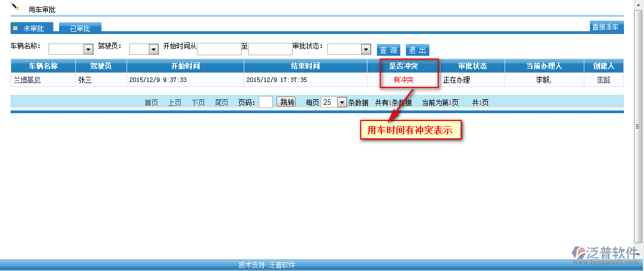Click the red 有冲突 conflict text
The image size is (644, 271).
pyautogui.click(x=403, y=80)
